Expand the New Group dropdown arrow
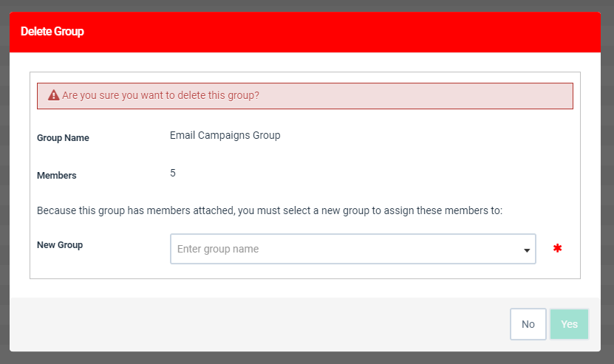Viewport: 614px width, 364px height. coord(527,250)
